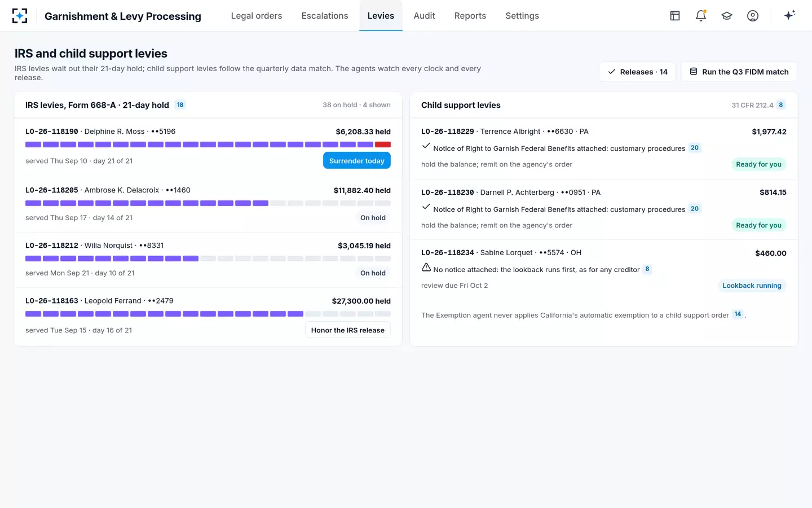Click the hold progress bar for Ambrose K. Delacroix

coord(208,203)
